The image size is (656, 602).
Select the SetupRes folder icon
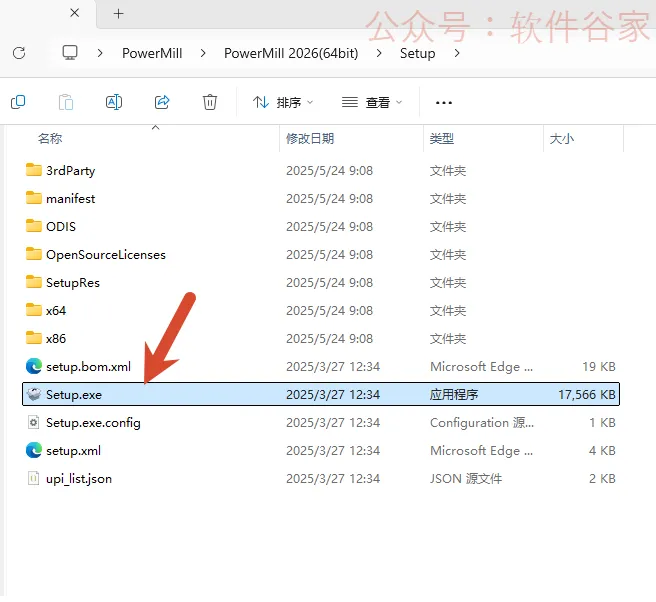[33, 282]
